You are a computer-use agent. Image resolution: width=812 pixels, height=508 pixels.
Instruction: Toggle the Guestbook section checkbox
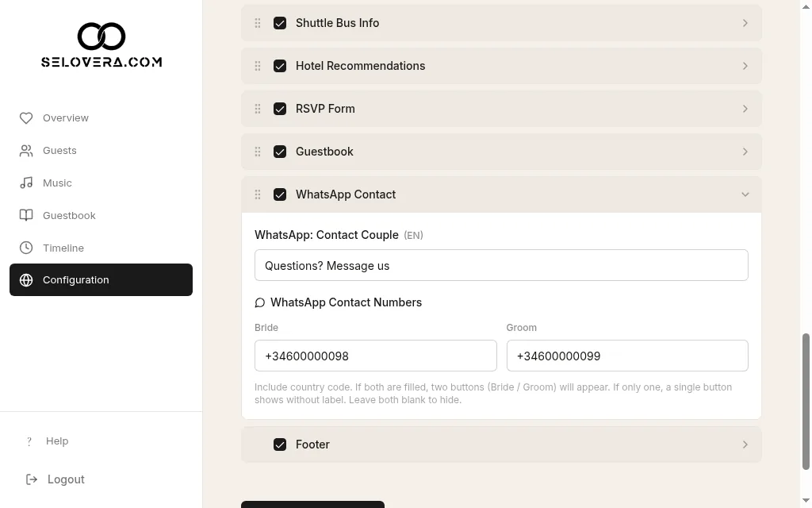[x=280, y=152]
